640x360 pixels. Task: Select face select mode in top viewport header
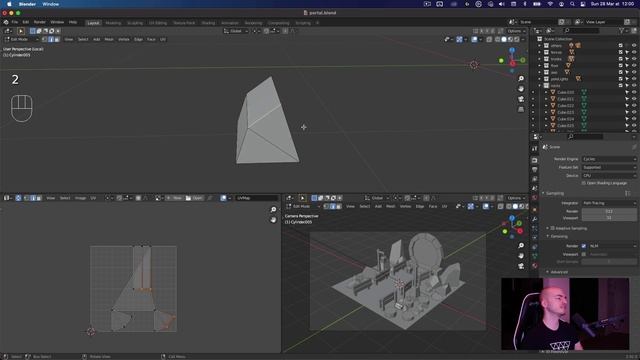click(57, 40)
